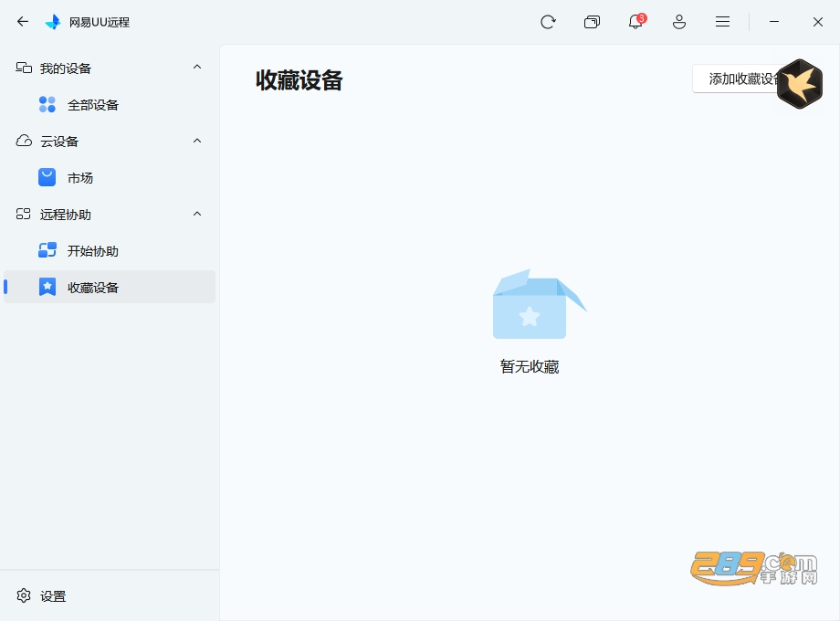Open the user account profile icon
Viewport: 840px width, 621px height.
click(679, 22)
